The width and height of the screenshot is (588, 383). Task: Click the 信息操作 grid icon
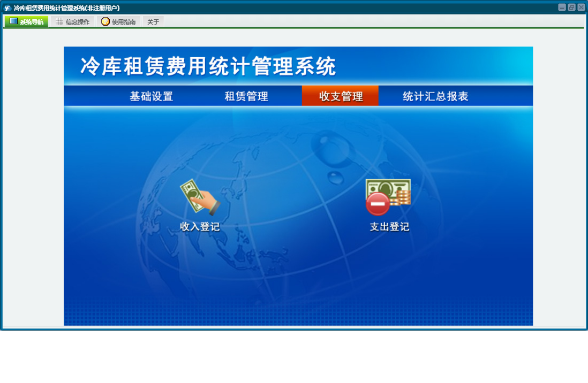pos(59,22)
